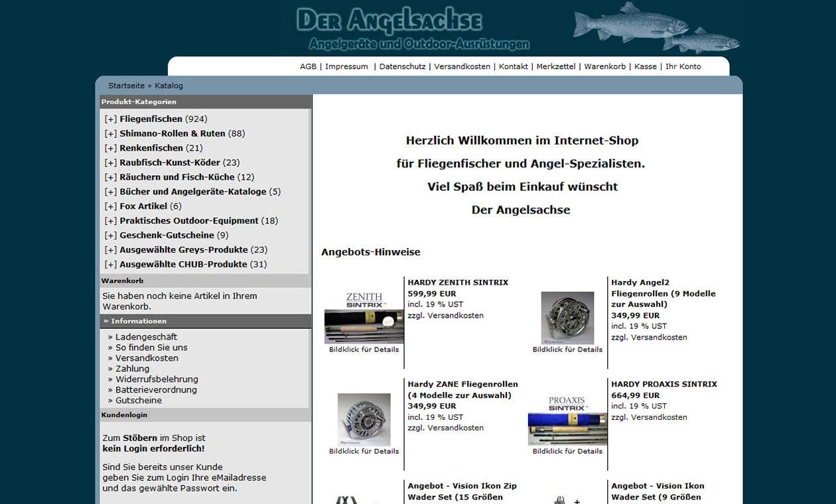Open So finden Sie uns
Viewport: 836px width, 504px height.
151,348
